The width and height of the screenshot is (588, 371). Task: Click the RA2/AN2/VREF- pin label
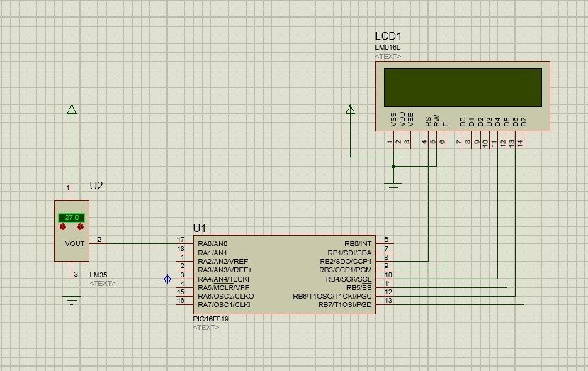(224, 261)
